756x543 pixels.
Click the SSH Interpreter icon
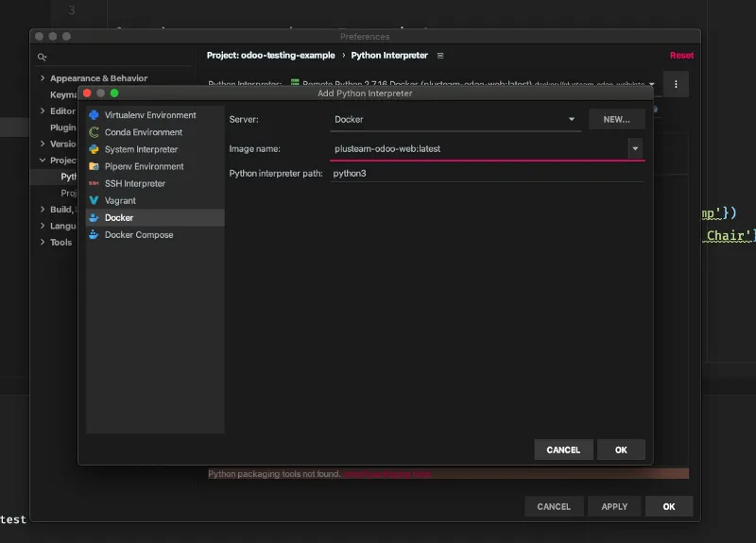[x=94, y=183]
